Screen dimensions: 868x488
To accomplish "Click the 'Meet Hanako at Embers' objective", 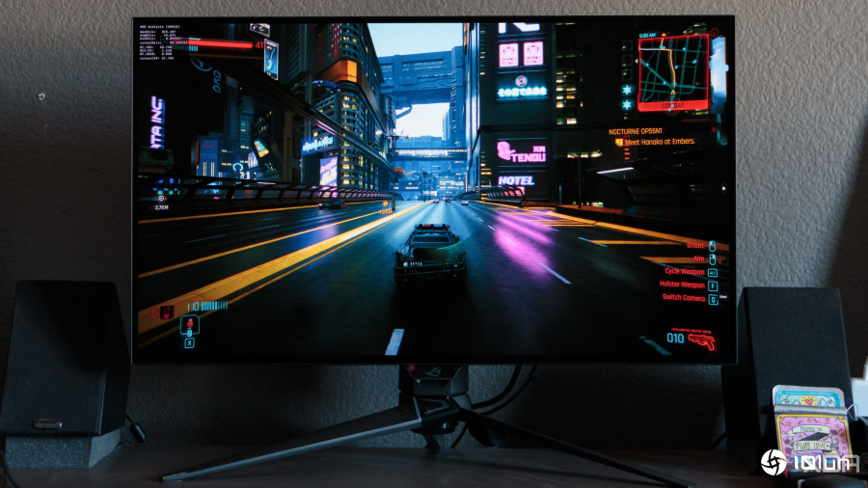I will (660, 142).
